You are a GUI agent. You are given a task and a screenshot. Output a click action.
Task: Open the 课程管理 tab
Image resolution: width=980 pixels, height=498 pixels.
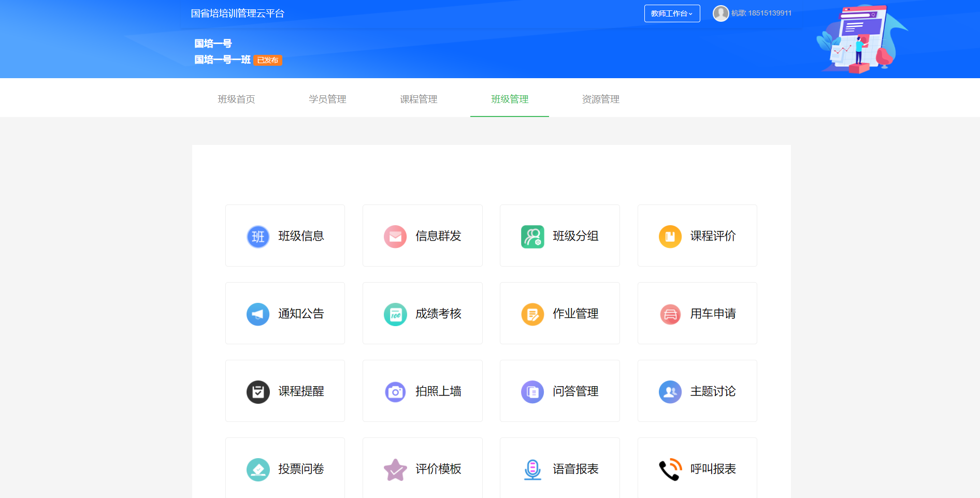(419, 99)
